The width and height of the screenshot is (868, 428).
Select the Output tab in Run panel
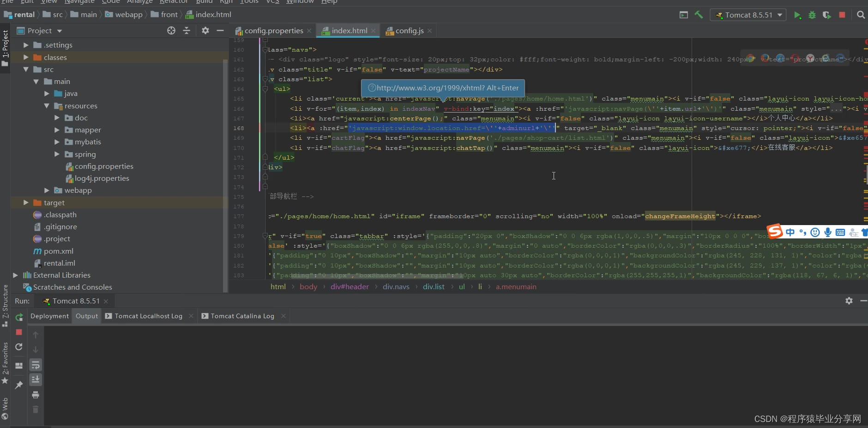(x=87, y=316)
